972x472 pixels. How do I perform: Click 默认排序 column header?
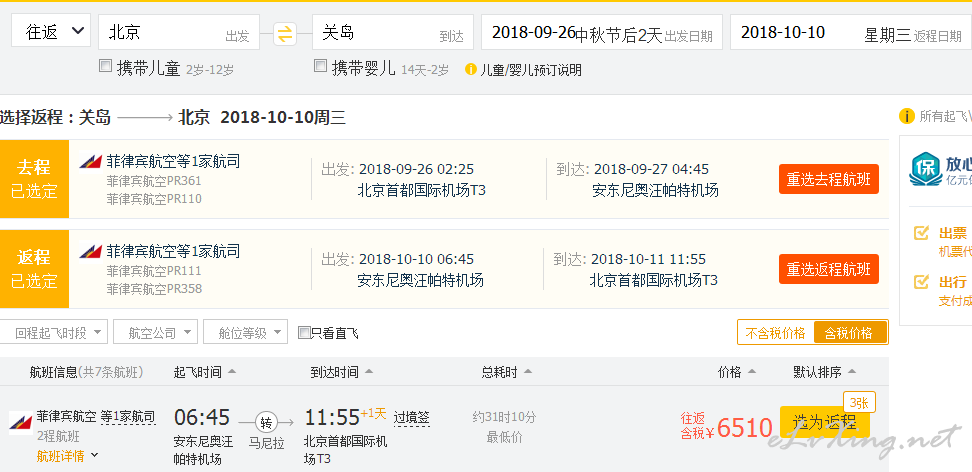(818, 372)
